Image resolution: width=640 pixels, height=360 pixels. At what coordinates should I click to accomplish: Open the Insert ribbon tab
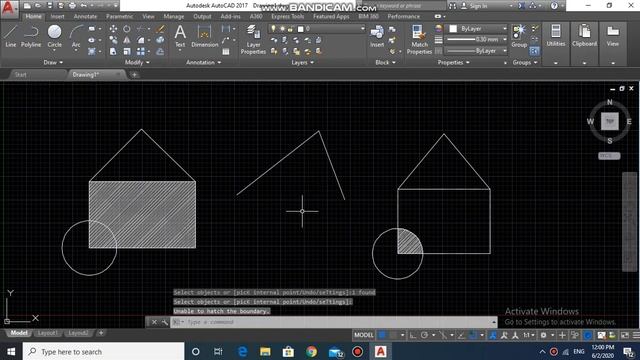tap(58, 16)
